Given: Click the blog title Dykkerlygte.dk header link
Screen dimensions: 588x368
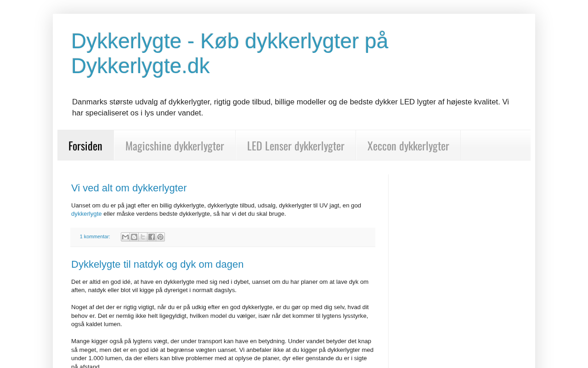Looking at the screenshot, I should coord(230,53).
